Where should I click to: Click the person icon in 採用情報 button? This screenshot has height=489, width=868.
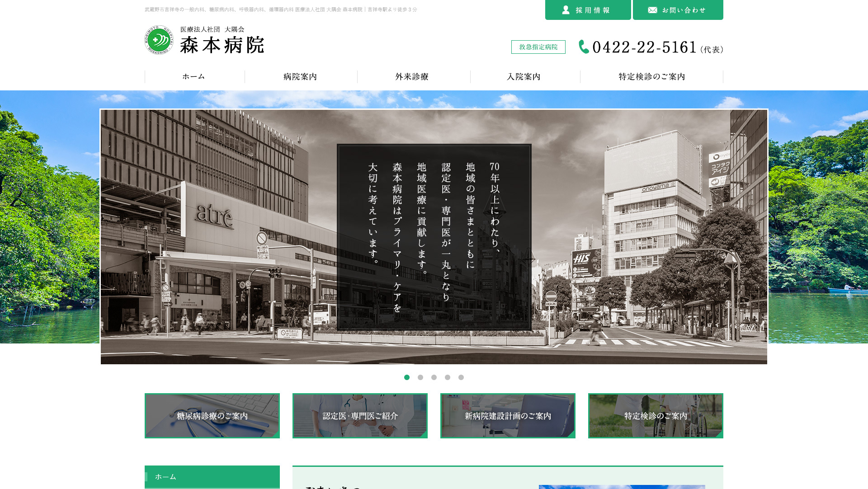566,10
